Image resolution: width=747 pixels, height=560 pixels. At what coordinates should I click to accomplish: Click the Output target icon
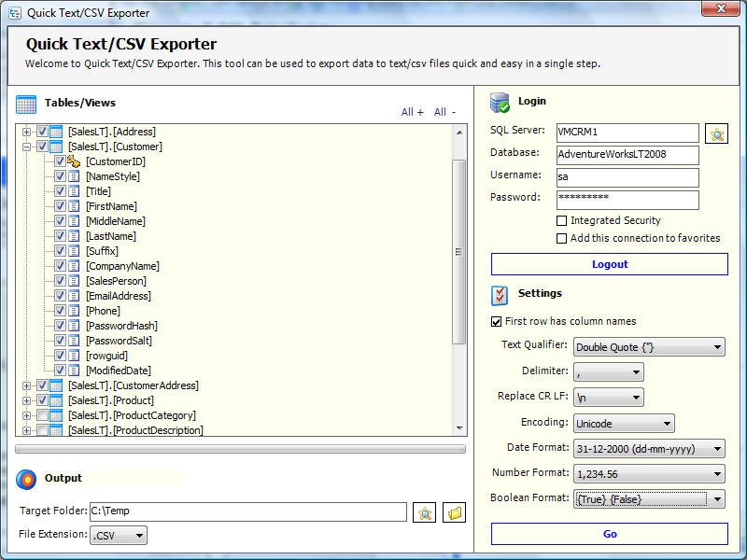(26, 480)
